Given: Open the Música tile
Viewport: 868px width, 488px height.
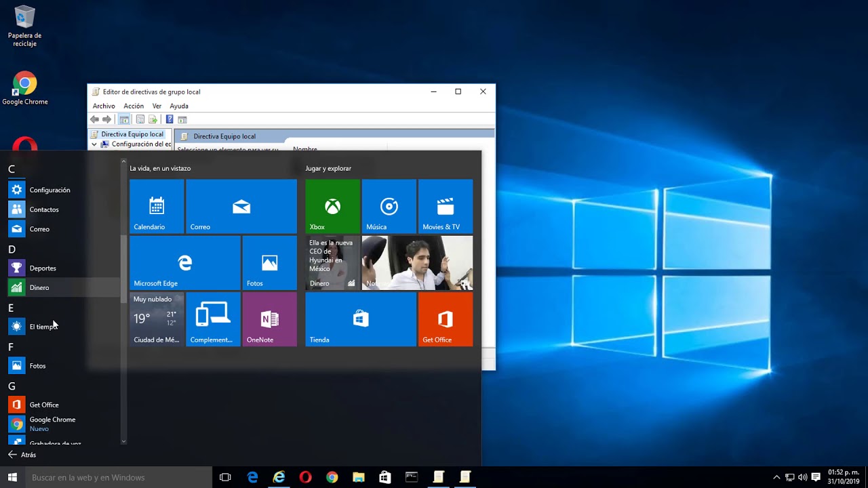Looking at the screenshot, I should click(389, 206).
